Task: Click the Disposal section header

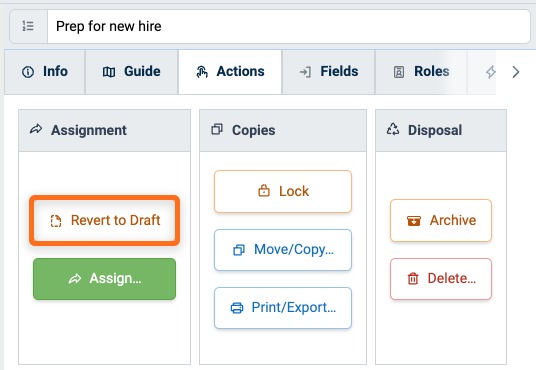Action: click(441, 131)
